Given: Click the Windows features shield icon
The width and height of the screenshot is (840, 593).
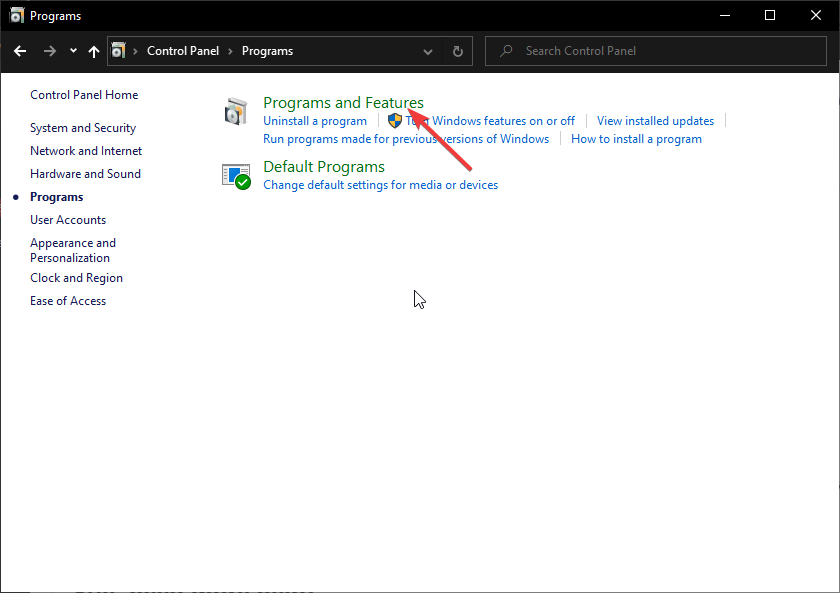Looking at the screenshot, I should coord(395,121).
